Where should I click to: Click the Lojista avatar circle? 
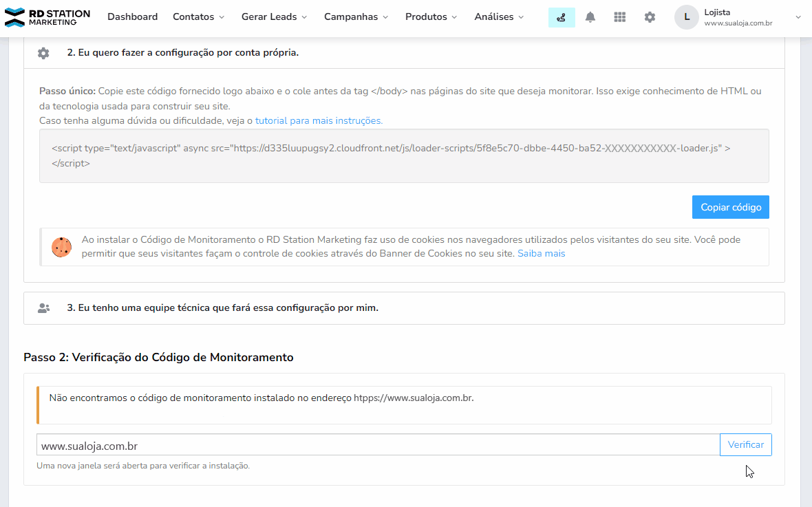tap(687, 17)
